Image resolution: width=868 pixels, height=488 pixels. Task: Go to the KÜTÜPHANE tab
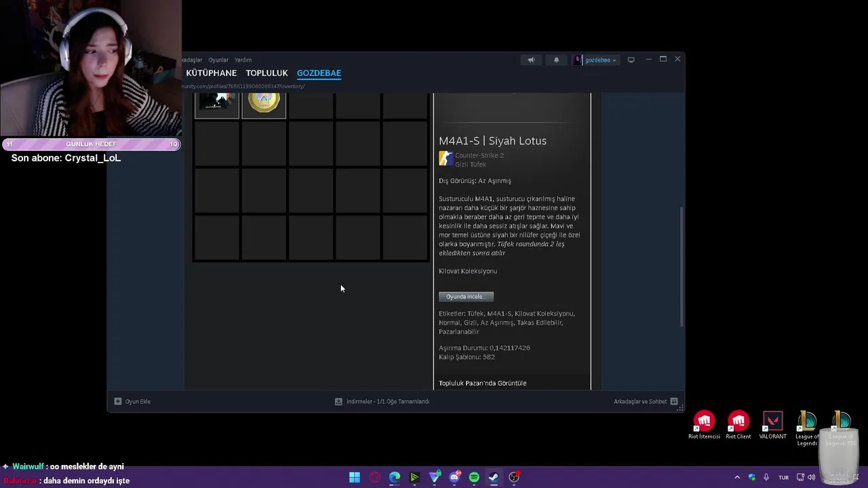(x=211, y=73)
